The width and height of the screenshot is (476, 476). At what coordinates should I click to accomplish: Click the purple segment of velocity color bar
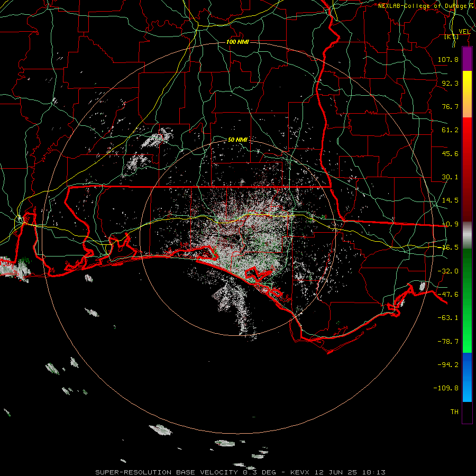click(467, 59)
